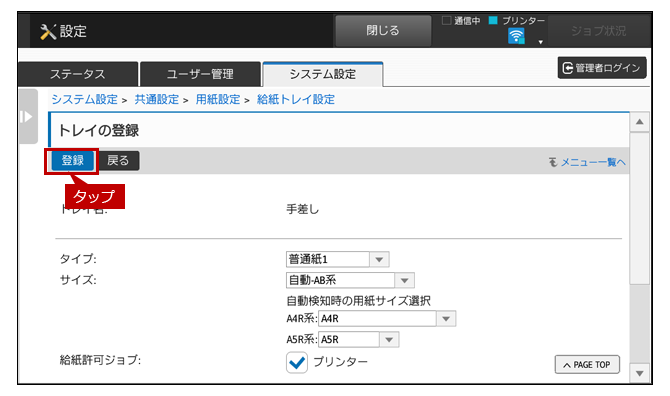Image resolution: width=670 pixels, height=396 pixels.
Task: Open the small arrow under printer indicator
Action: pos(541,42)
